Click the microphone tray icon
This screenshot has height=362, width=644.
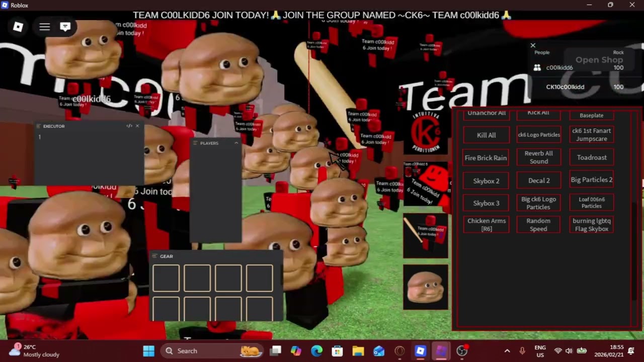pyautogui.click(x=522, y=351)
